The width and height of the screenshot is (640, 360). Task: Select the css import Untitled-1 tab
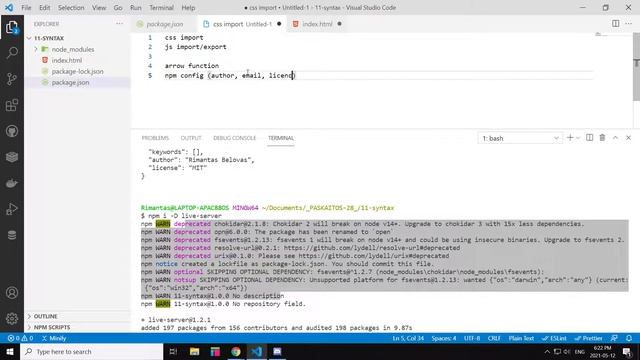(x=242, y=24)
